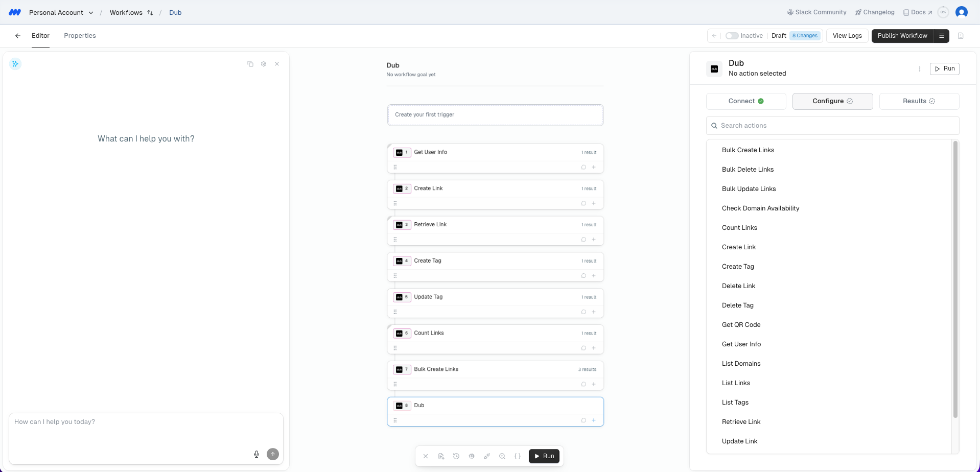Open the Changelog link
Screen dimensions: 980x472
pos(875,12)
